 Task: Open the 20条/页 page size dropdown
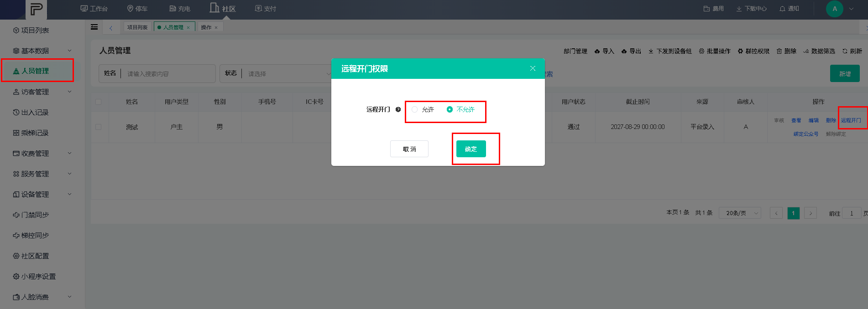coord(740,213)
